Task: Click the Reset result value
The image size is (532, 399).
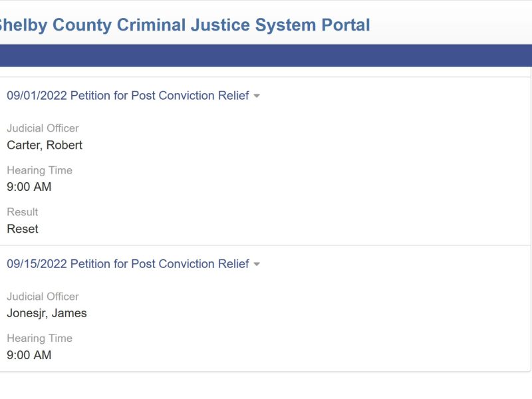Action: pyautogui.click(x=23, y=229)
